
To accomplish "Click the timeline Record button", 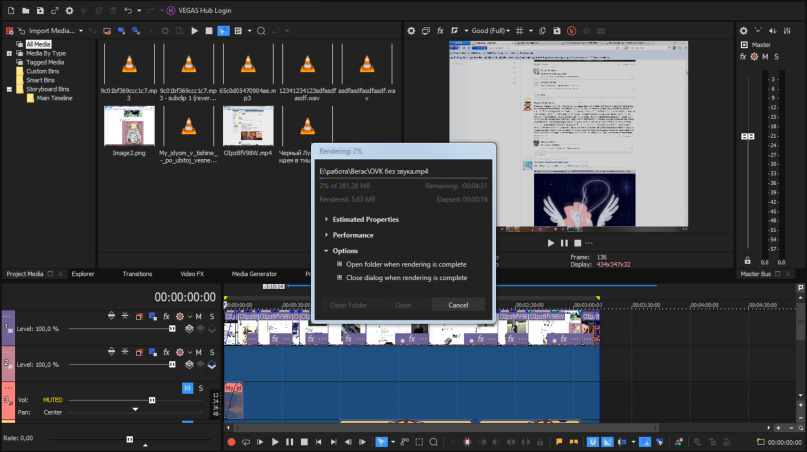I will [231, 441].
